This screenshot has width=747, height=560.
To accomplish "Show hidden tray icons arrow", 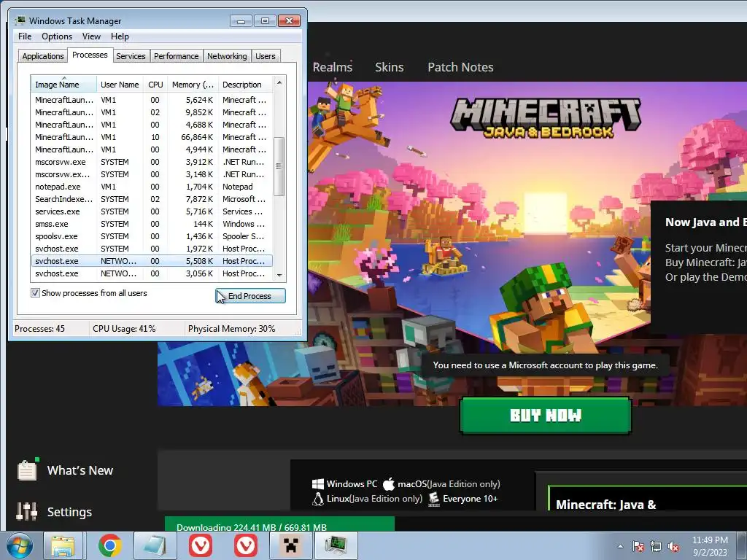I will click(x=620, y=547).
